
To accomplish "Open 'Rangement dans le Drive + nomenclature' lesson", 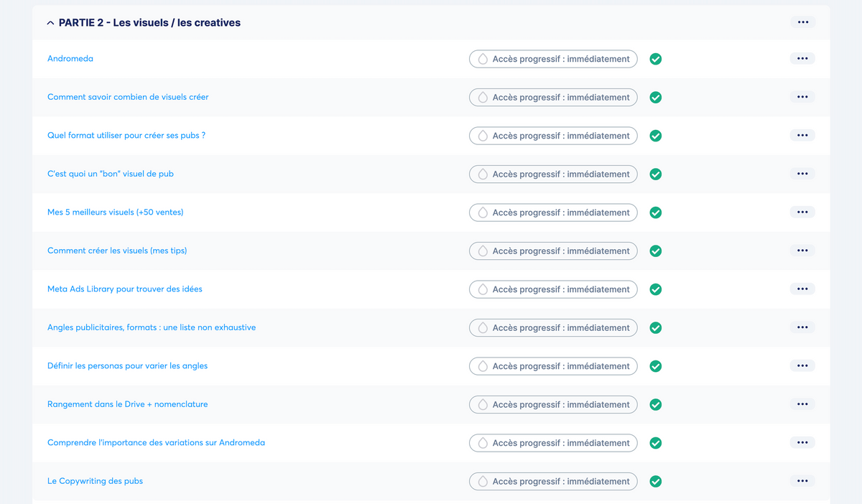I will pos(128,404).
